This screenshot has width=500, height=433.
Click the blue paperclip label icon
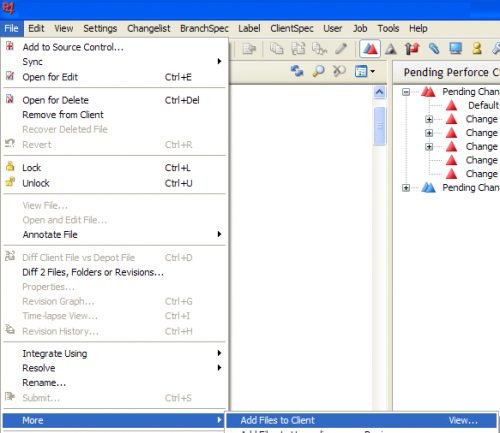pyautogui.click(x=434, y=49)
